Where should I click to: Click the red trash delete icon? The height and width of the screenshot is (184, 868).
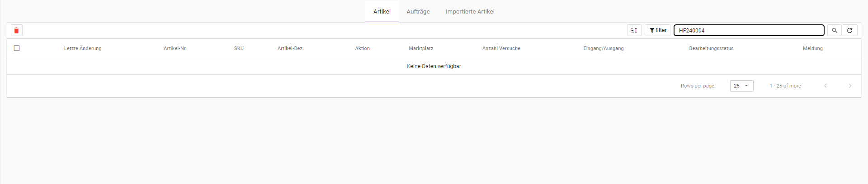pos(17,30)
